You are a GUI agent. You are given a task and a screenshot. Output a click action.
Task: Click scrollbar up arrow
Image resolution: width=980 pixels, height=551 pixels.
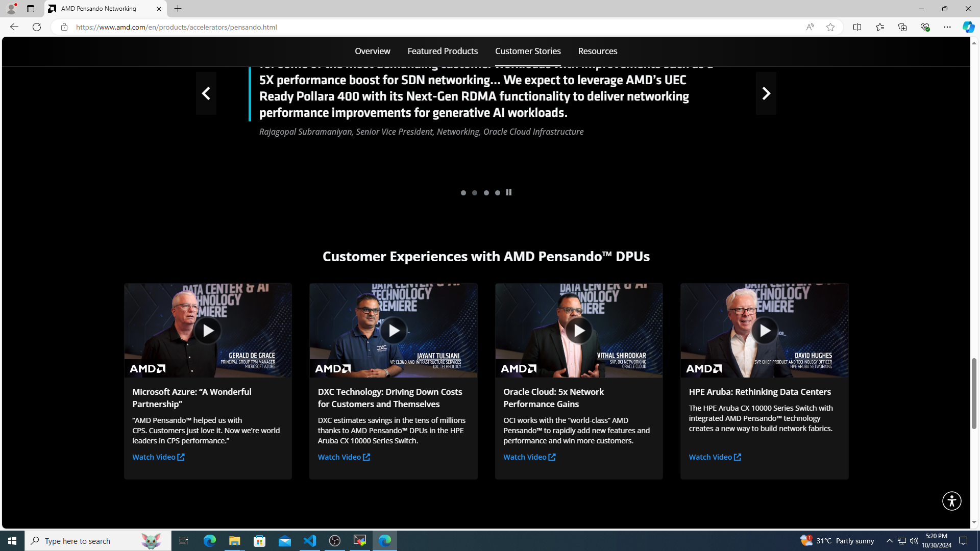(x=974, y=43)
